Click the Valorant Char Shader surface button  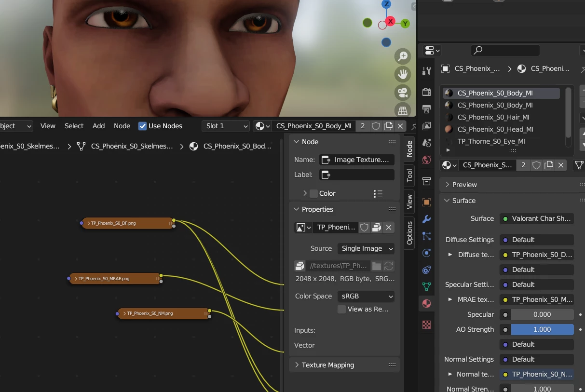[x=537, y=218]
